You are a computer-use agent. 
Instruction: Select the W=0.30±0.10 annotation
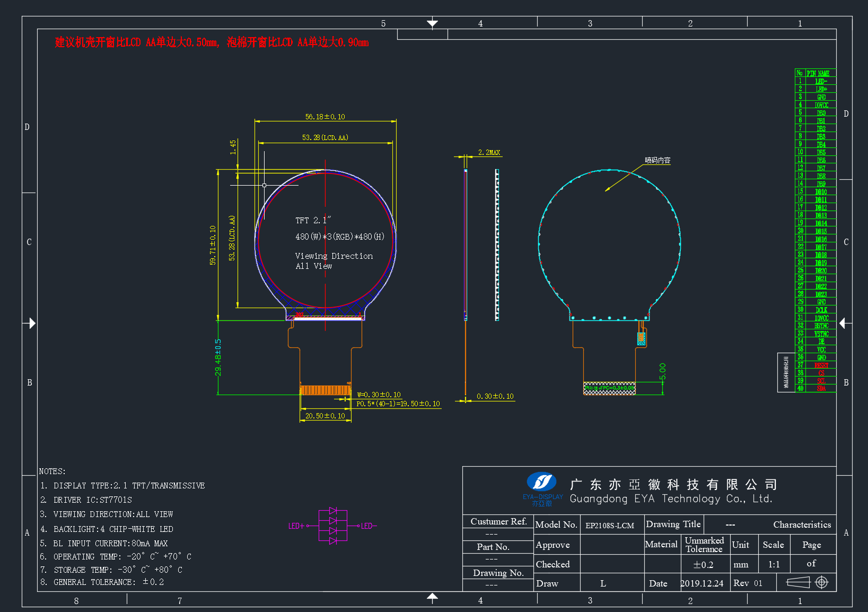379,395
